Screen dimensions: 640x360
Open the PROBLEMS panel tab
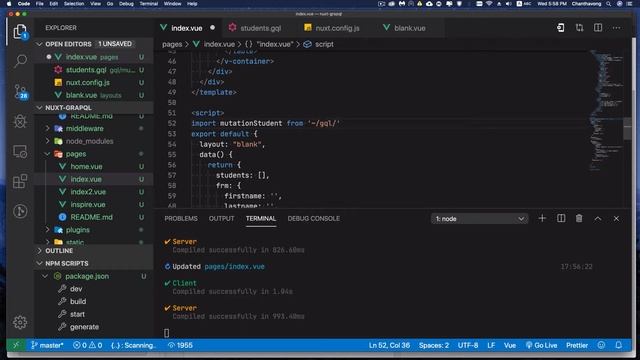pyautogui.click(x=181, y=219)
